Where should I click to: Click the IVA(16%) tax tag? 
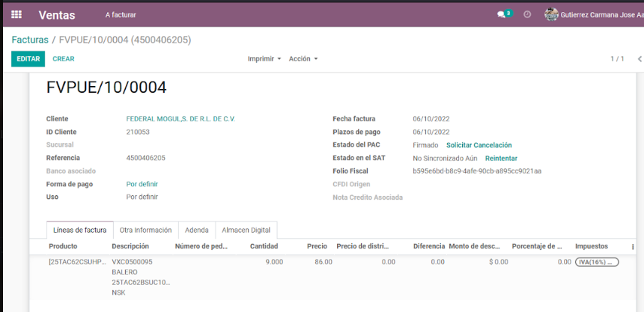(x=597, y=262)
